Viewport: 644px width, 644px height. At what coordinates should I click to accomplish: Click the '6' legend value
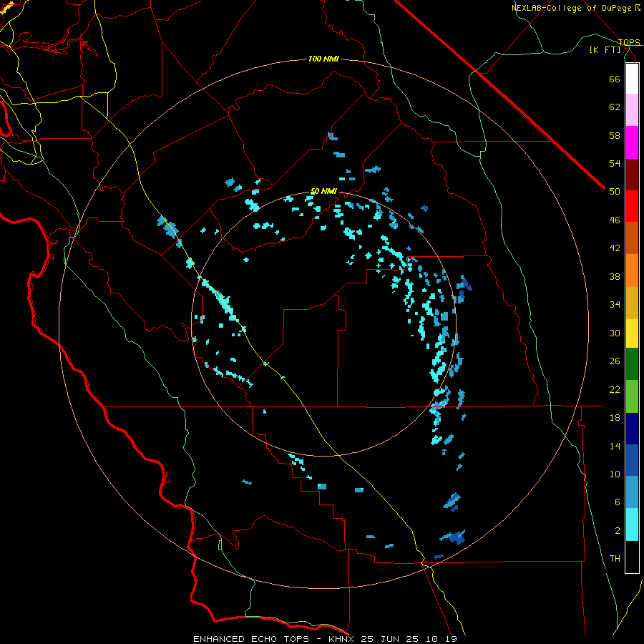(x=618, y=502)
